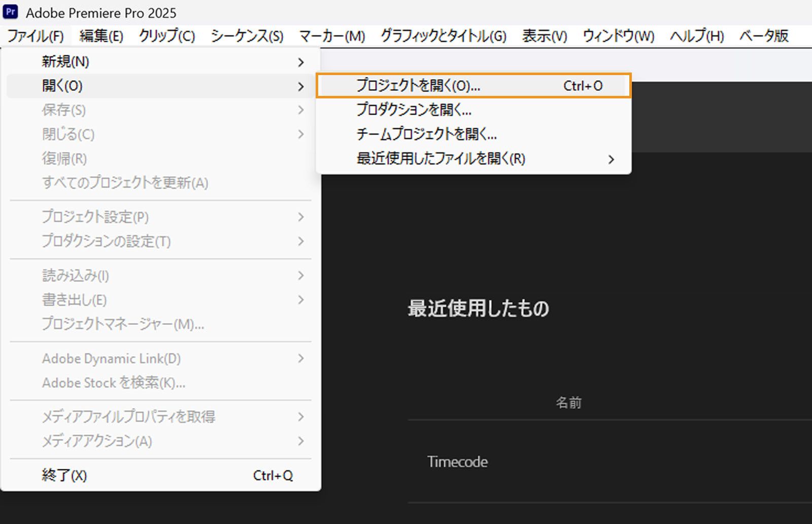
Task: Click プロジェクトマネージャー menu entry
Action: pyautogui.click(x=123, y=324)
